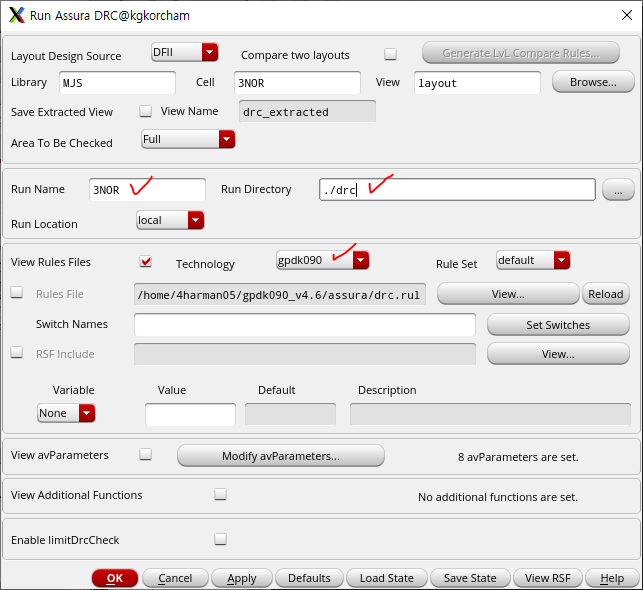Screen dimensions: 643x590
Task: Toggle the Rules File checkbox
Action: point(16,292)
